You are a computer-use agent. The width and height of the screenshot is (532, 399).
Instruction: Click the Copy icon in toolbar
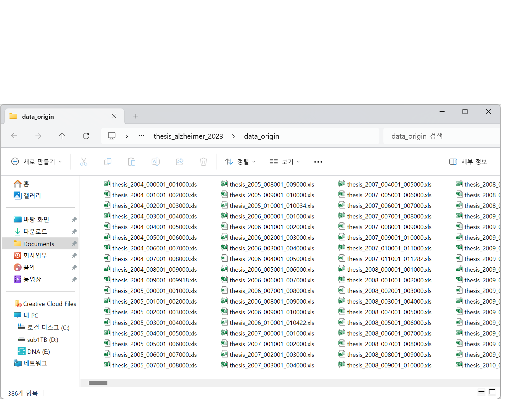[x=108, y=162]
